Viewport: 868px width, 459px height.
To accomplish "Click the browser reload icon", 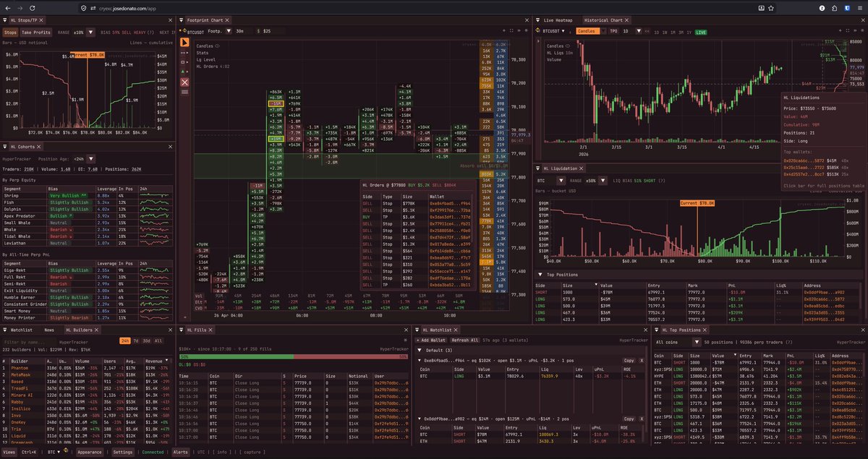I will (33, 8).
